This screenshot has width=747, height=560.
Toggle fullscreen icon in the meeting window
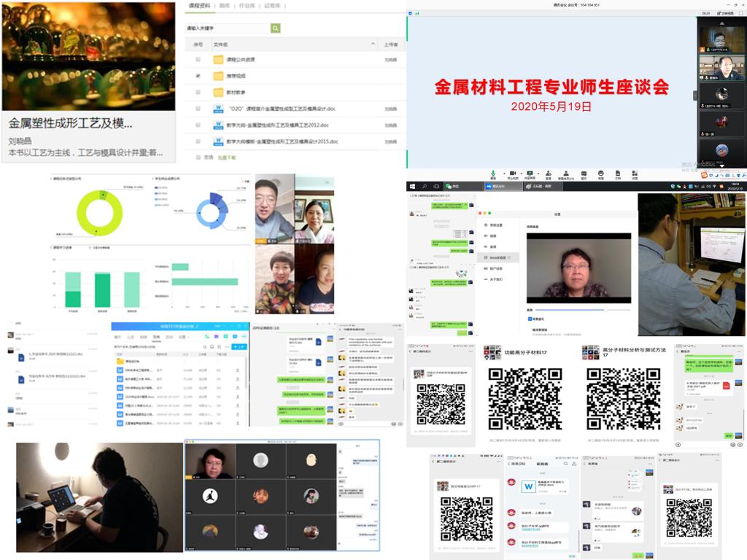(x=741, y=13)
